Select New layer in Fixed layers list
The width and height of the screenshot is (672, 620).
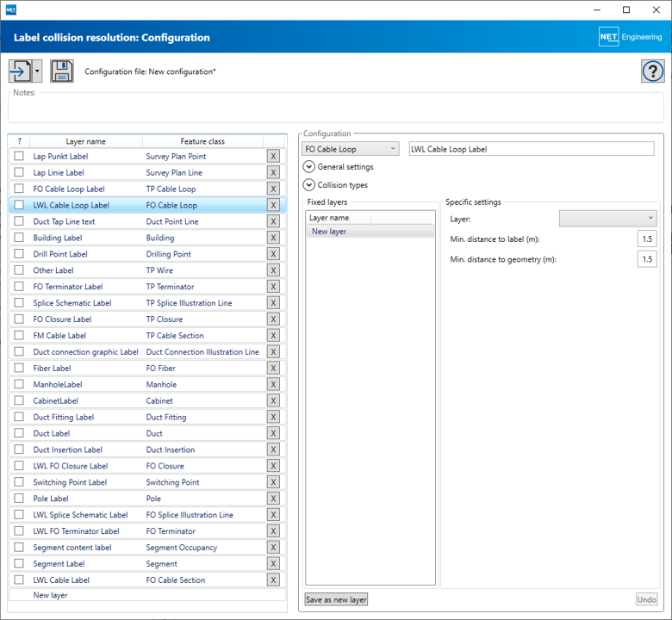tap(370, 231)
